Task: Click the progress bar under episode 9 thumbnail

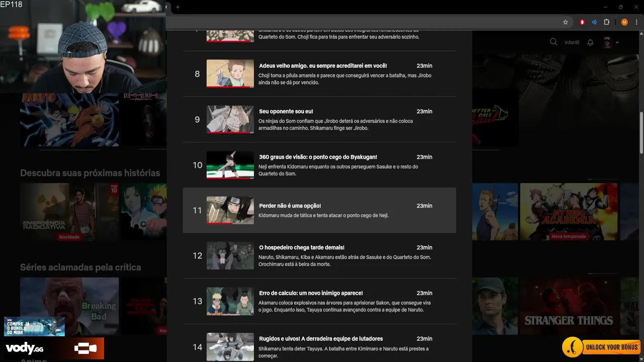Action: 230,132
